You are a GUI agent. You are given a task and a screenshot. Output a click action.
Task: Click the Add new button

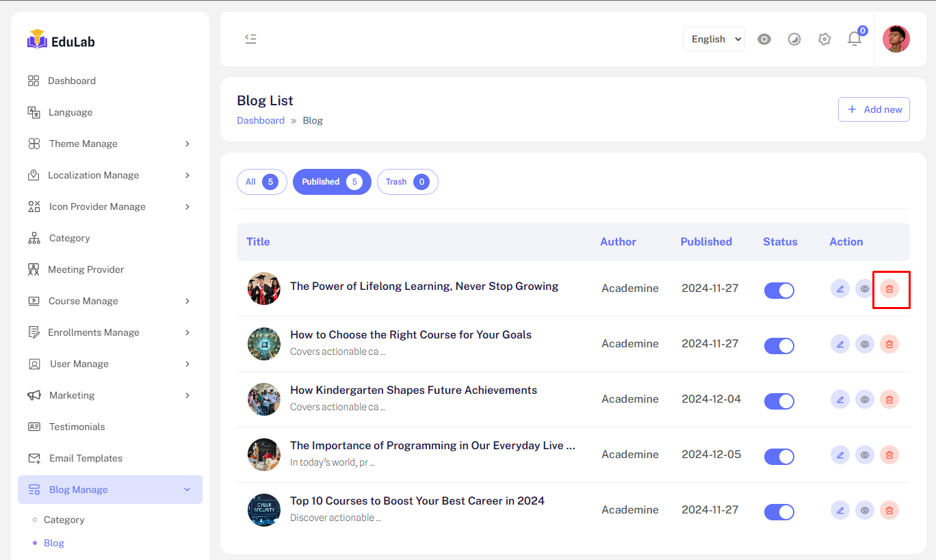[874, 109]
